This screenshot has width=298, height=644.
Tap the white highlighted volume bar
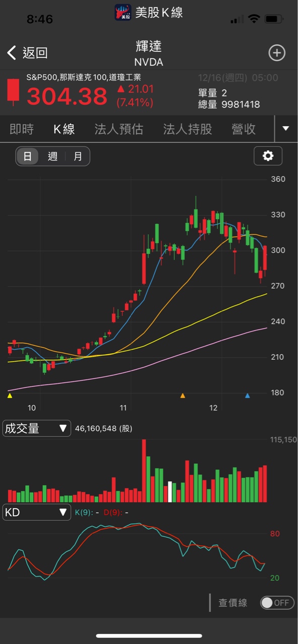(x=170, y=492)
